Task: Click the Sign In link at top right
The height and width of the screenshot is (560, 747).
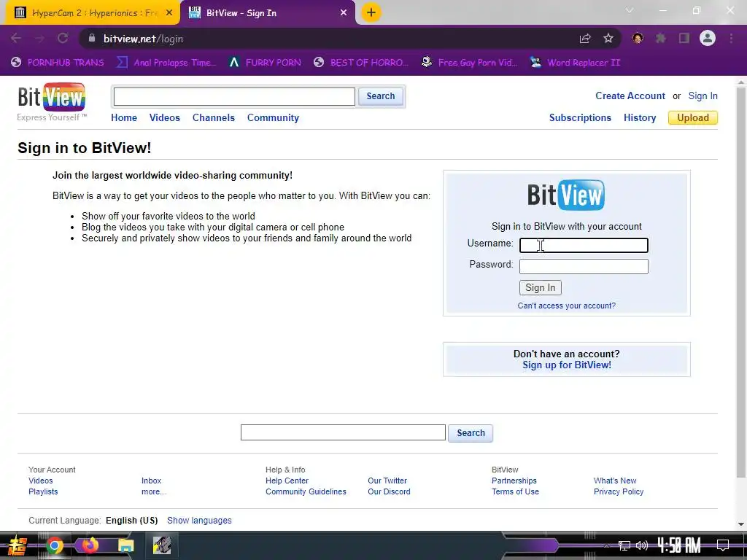Action: (703, 96)
